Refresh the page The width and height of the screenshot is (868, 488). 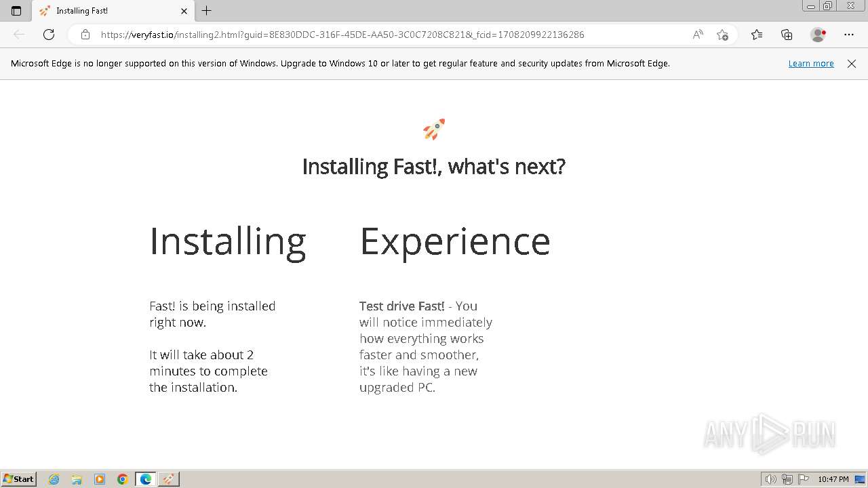pos(49,35)
